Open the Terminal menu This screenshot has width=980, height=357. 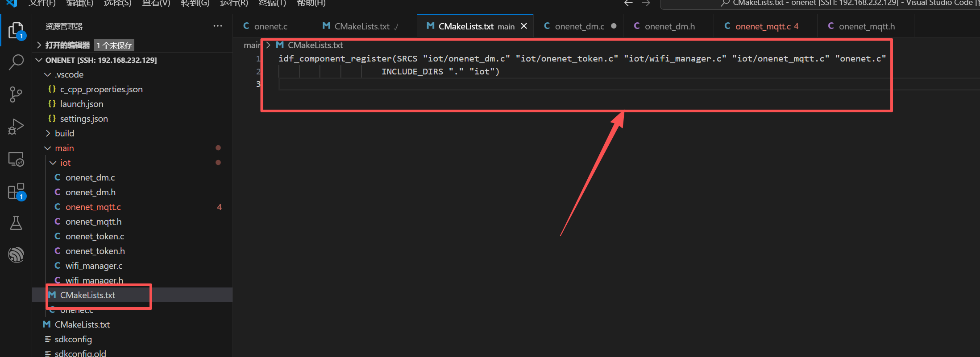coord(272,3)
